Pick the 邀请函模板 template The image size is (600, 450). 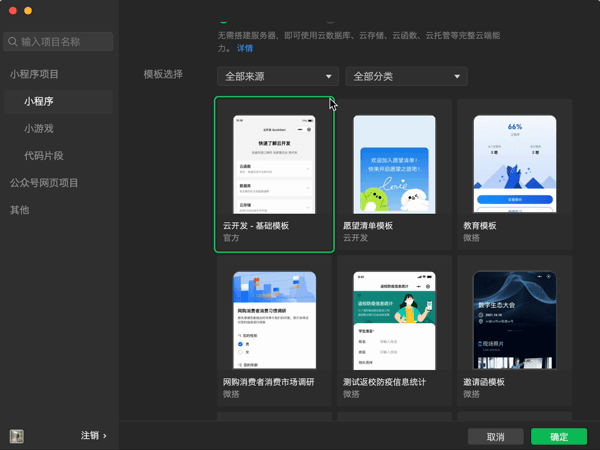coord(515,331)
